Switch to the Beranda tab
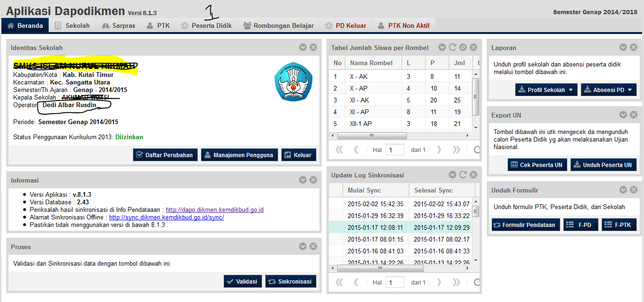 point(25,25)
